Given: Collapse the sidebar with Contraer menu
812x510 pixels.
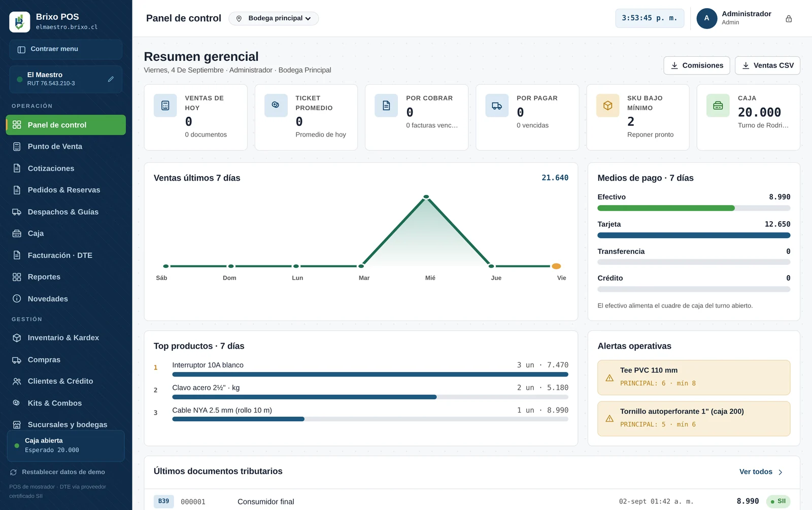Looking at the screenshot, I should pos(65,49).
